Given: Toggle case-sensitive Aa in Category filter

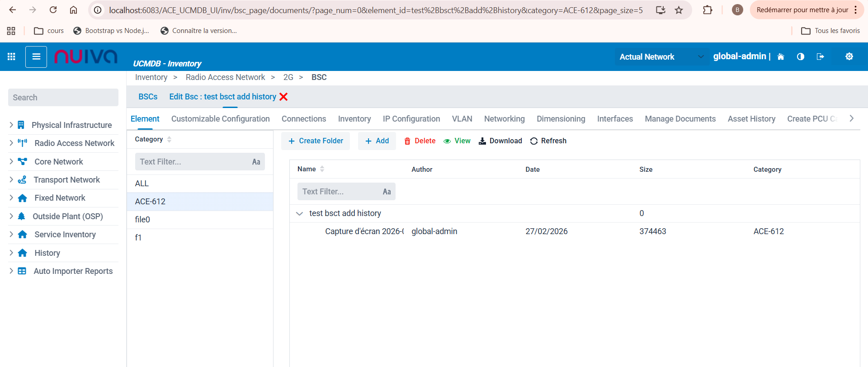Looking at the screenshot, I should [256, 162].
